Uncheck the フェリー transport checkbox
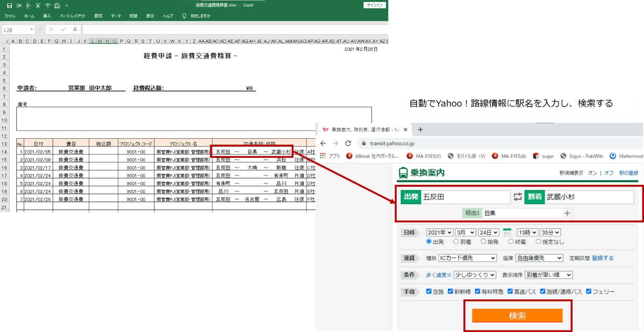Image resolution: width=644 pixels, height=332 pixels. 589,291
